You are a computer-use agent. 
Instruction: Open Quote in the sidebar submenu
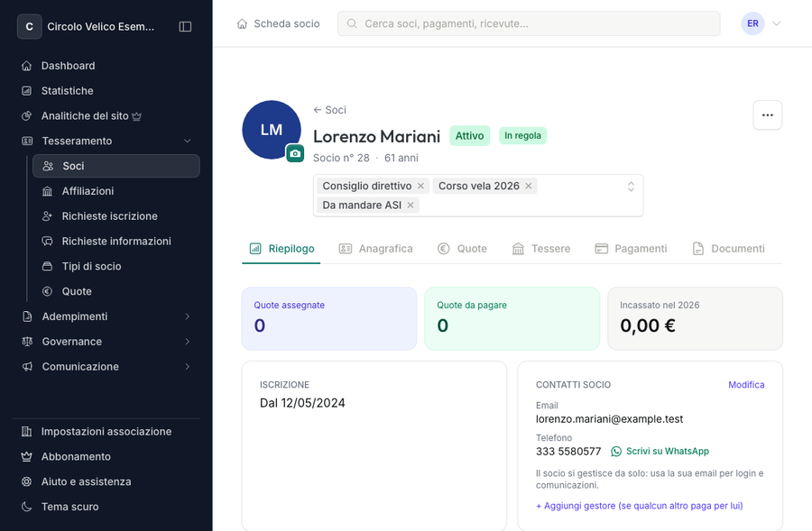point(116,291)
